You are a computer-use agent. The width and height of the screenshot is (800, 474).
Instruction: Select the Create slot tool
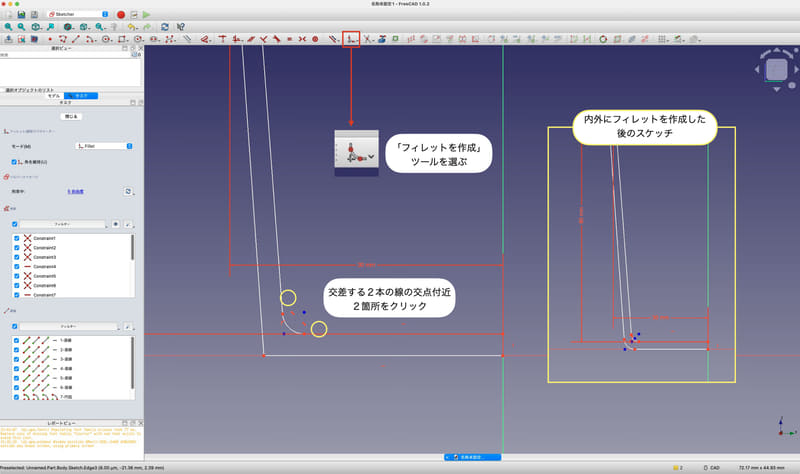[x=154, y=39]
